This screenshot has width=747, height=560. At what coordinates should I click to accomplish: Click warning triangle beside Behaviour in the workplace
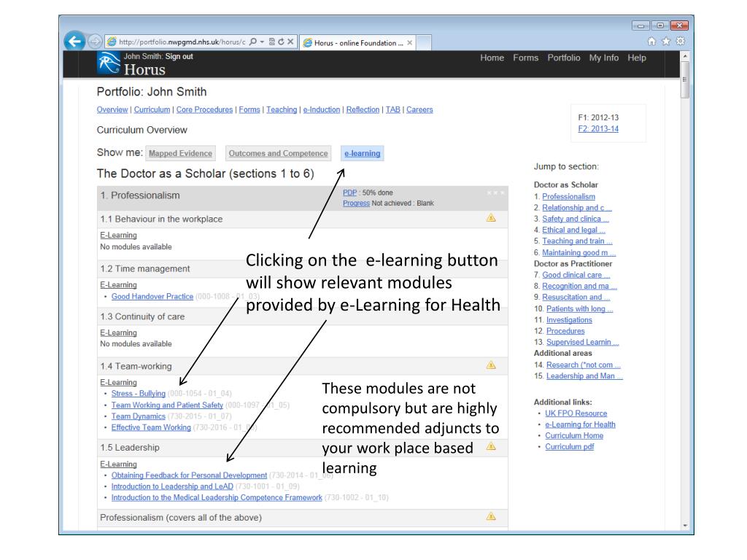click(491, 218)
